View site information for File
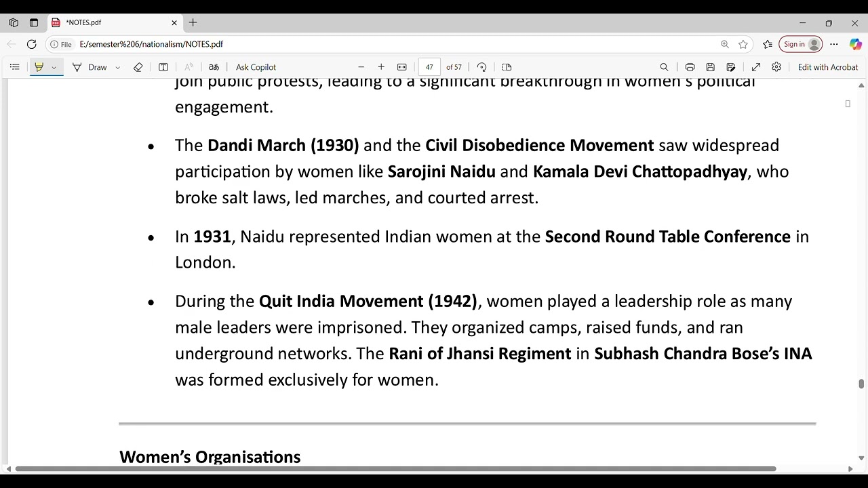The height and width of the screenshot is (488, 868). coord(61,44)
